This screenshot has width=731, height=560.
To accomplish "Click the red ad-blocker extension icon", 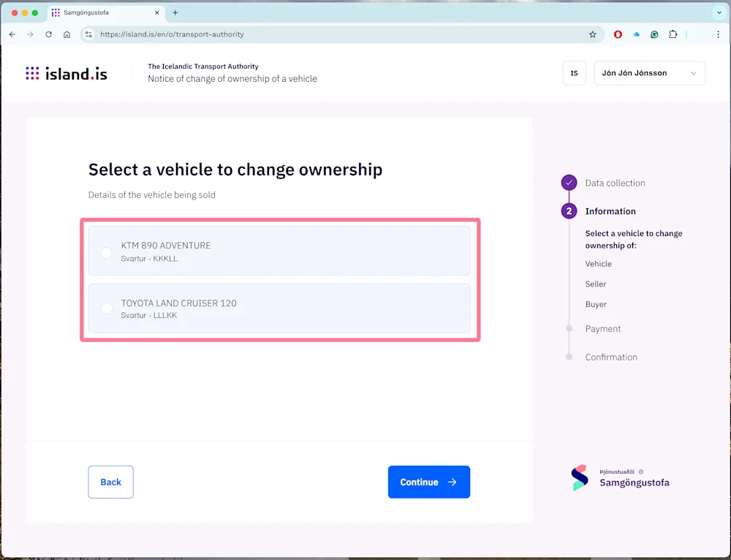I will tap(618, 34).
